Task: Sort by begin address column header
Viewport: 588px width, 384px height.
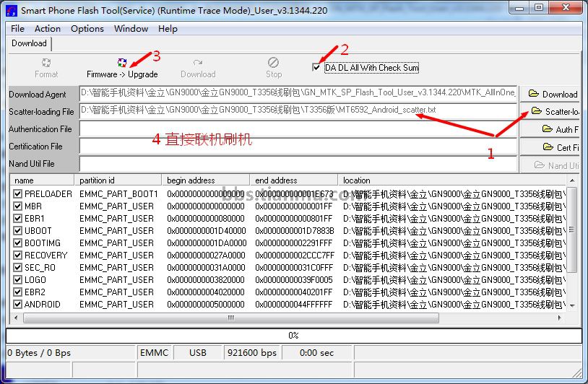Action: 206,180
